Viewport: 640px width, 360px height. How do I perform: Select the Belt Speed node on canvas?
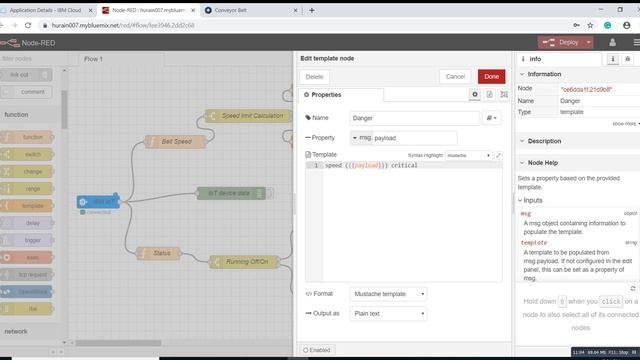[x=176, y=142]
